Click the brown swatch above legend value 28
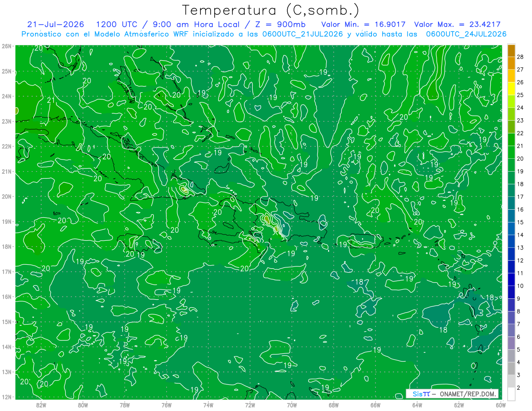Screen dimensions: 532x411 (511, 50)
